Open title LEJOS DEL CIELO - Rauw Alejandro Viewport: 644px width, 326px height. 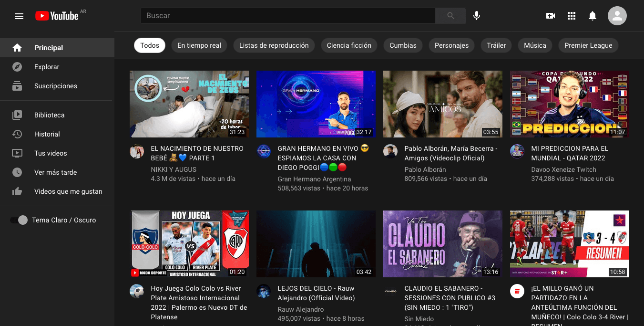point(316,293)
